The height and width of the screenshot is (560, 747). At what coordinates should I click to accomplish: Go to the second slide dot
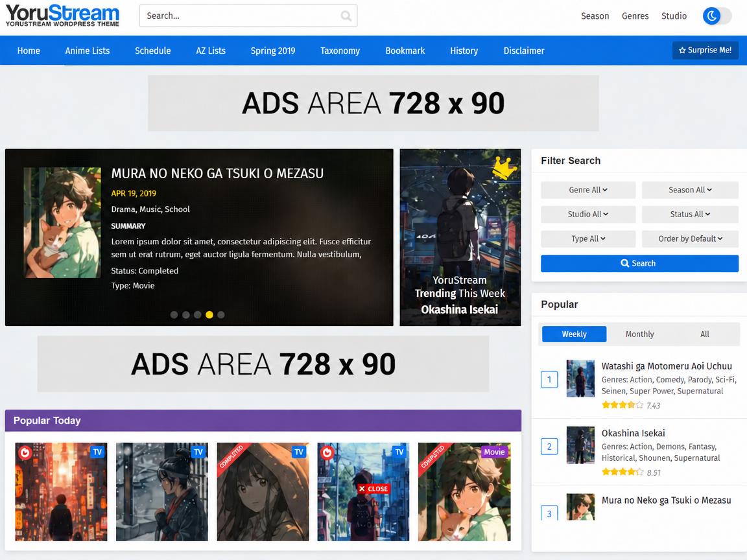pos(186,315)
